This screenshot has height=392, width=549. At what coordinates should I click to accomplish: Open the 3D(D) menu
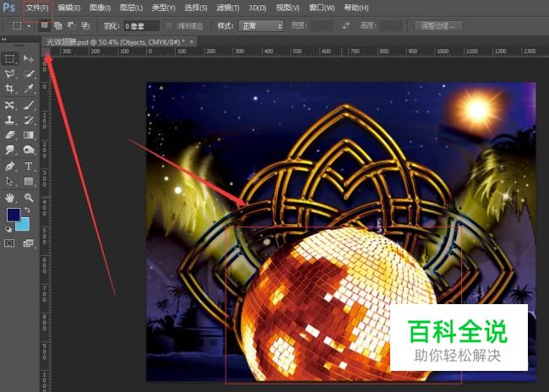click(x=258, y=8)
